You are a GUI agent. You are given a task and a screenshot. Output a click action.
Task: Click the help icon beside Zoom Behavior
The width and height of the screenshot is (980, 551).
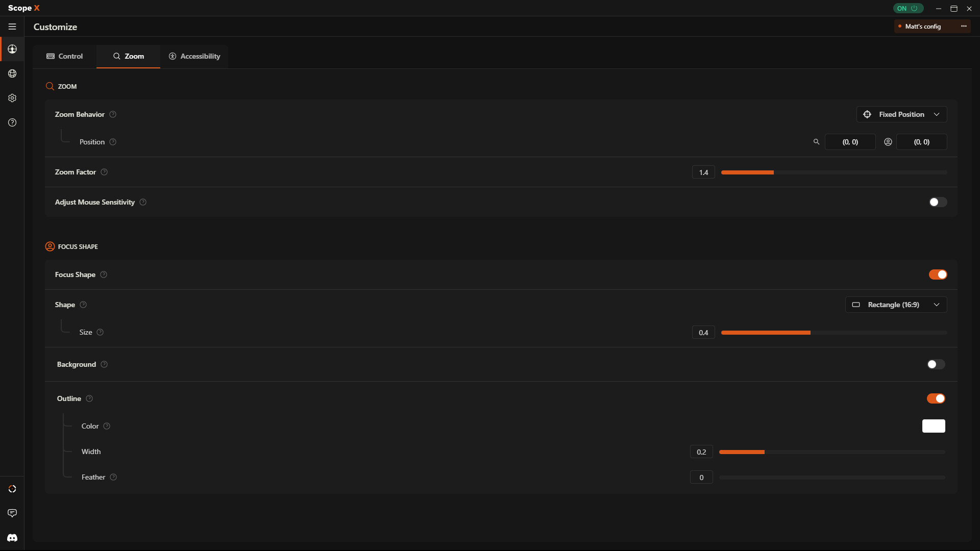[113, 114]
